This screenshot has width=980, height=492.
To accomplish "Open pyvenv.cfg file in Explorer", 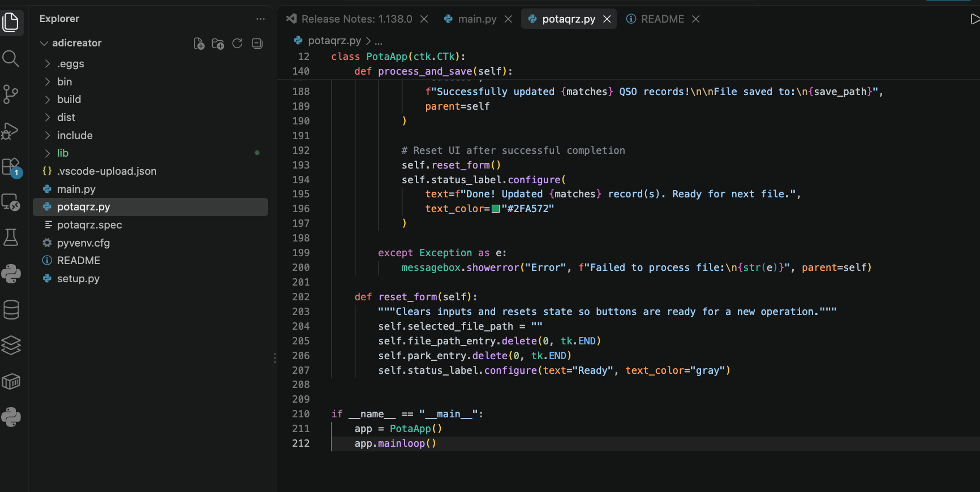I will [151, 243].
